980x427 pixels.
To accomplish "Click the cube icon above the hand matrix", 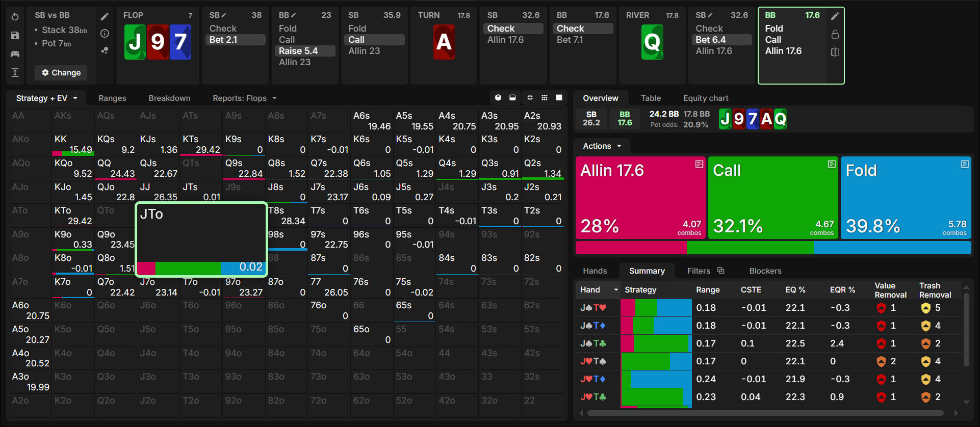I will tap(498, 98).
